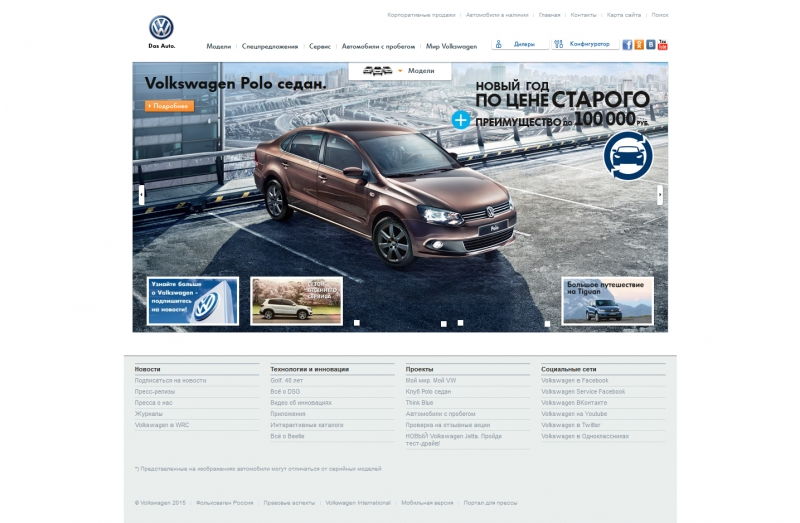The width and height of the screenshot is (800, 523).
Task: Click the orange Подробнее button
Action: 169,106
